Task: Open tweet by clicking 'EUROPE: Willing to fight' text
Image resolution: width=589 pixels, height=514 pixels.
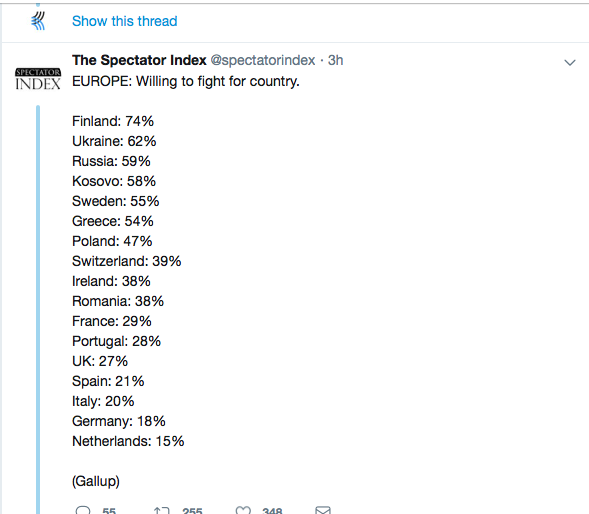Action: pos(186,81)
